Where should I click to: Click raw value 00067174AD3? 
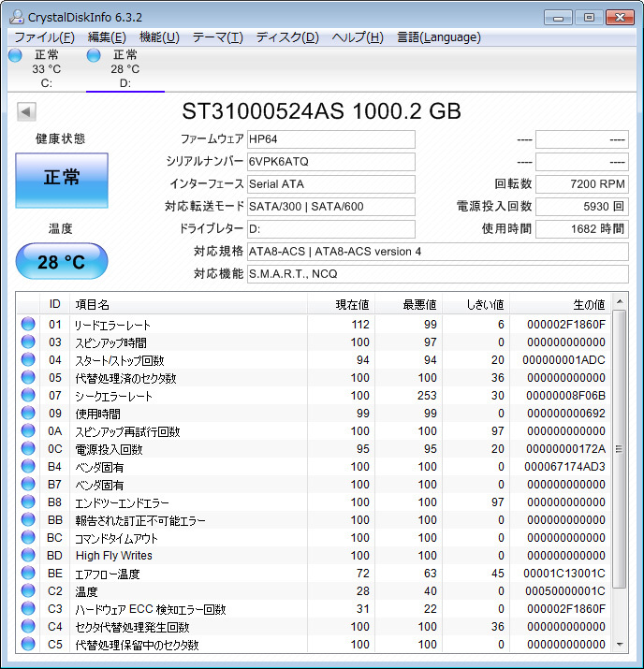pos(564,467)
